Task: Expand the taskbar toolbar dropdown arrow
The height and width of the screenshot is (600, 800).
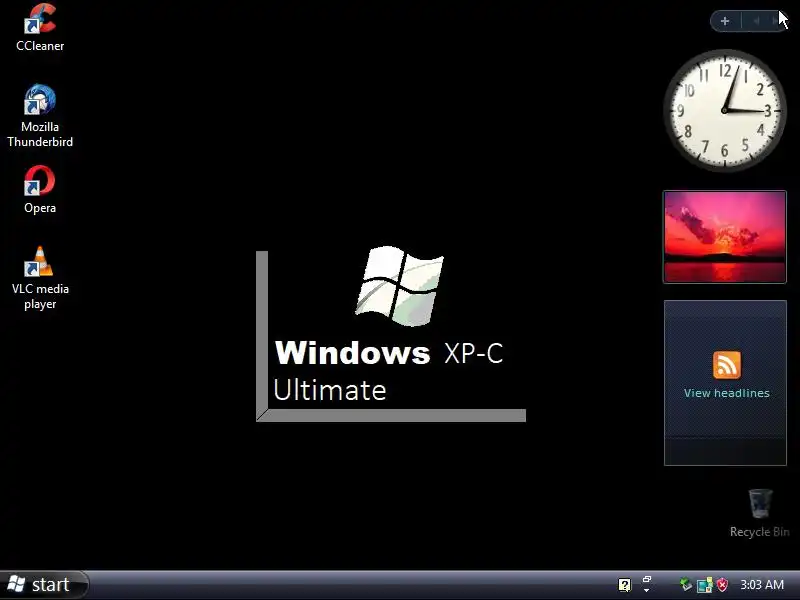Action: click(x=646, y=590)
